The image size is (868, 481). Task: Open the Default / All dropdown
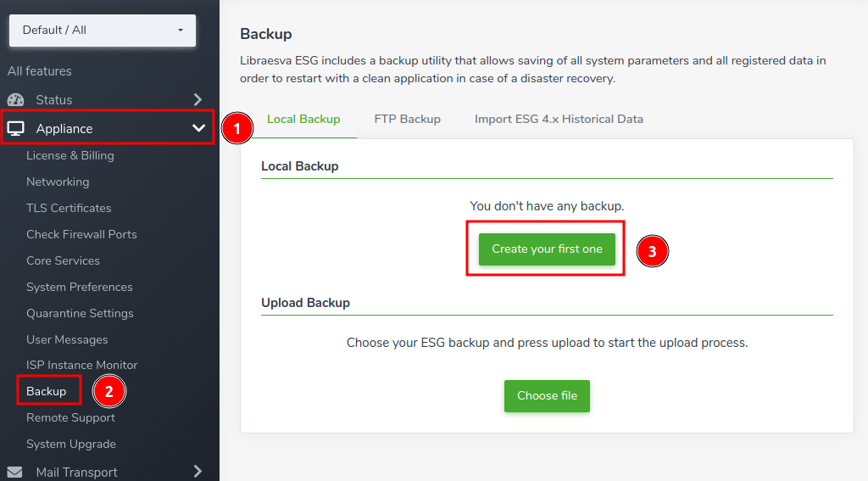click(103, 31)
